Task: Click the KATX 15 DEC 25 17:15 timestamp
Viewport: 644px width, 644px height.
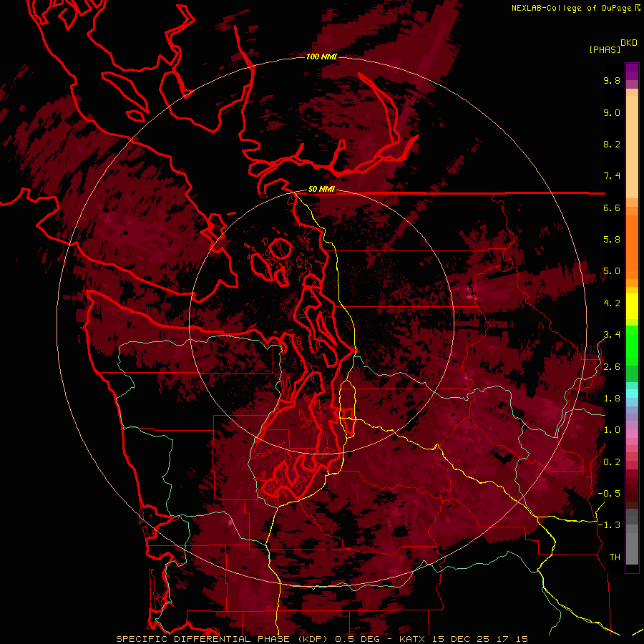Action: pos(463,639)
